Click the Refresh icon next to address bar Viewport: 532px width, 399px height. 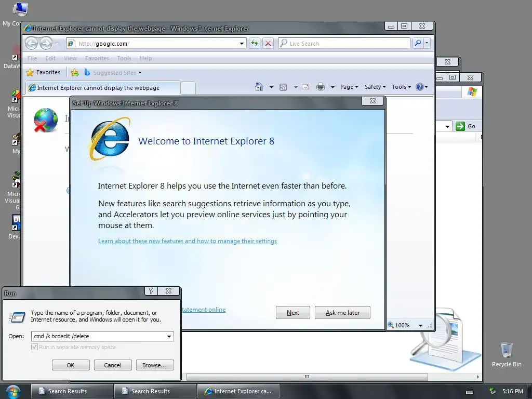pyautogui.click(x=255, y=44)
